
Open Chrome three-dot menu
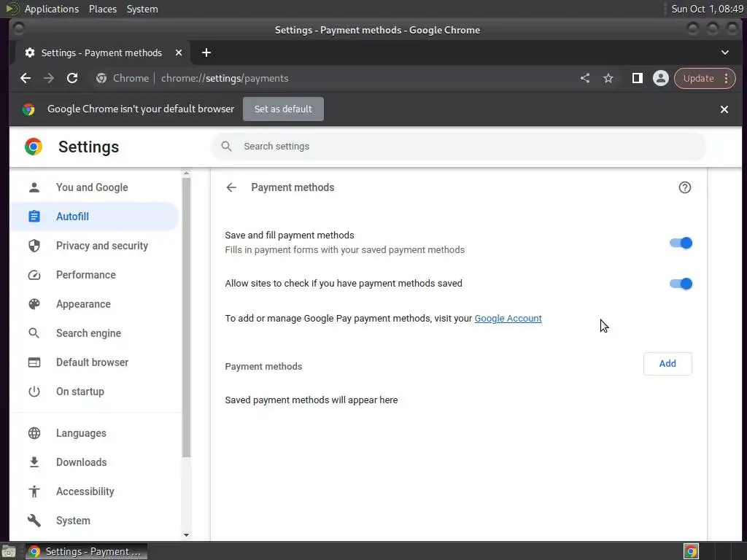727,78
